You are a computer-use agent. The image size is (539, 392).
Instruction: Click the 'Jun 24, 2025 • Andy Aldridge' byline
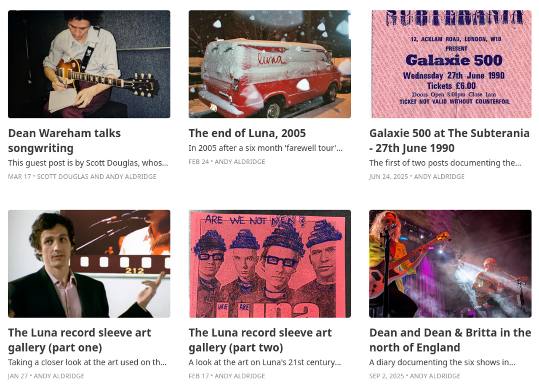pos(417,177)
